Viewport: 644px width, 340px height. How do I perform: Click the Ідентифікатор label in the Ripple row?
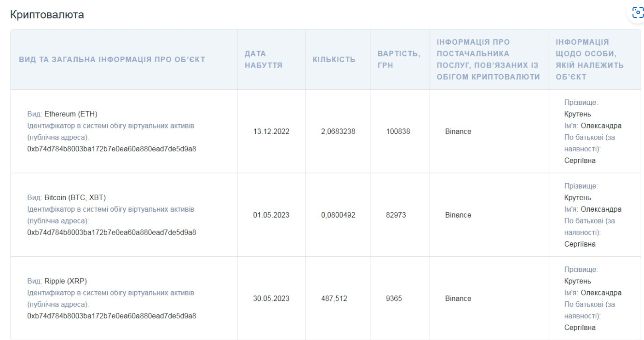click(111, 299)
